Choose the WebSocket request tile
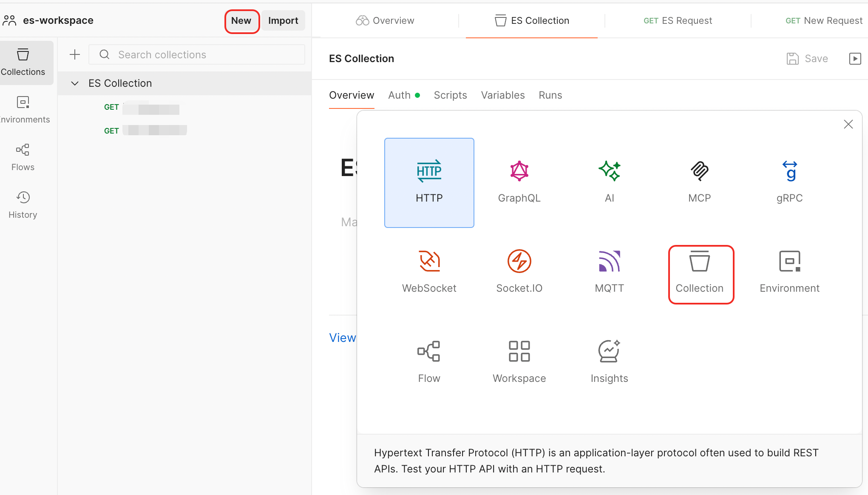 pyautogui.click(x=429, y=273)
